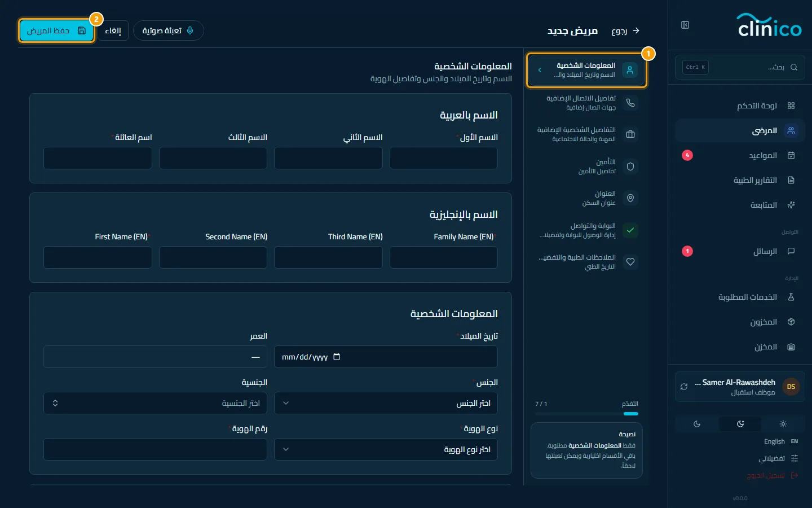Collapse the sidebar with the panel icon
The image size is (812, 508).
pyautogui.click(x=685, y=25)
